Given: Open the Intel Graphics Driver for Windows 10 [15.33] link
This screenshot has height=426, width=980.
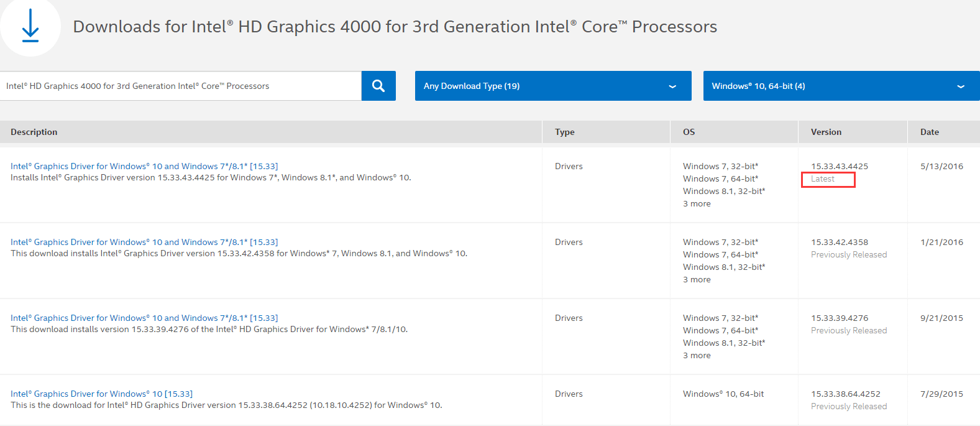Looking at the screenshot, I should (x=101, y=394).
